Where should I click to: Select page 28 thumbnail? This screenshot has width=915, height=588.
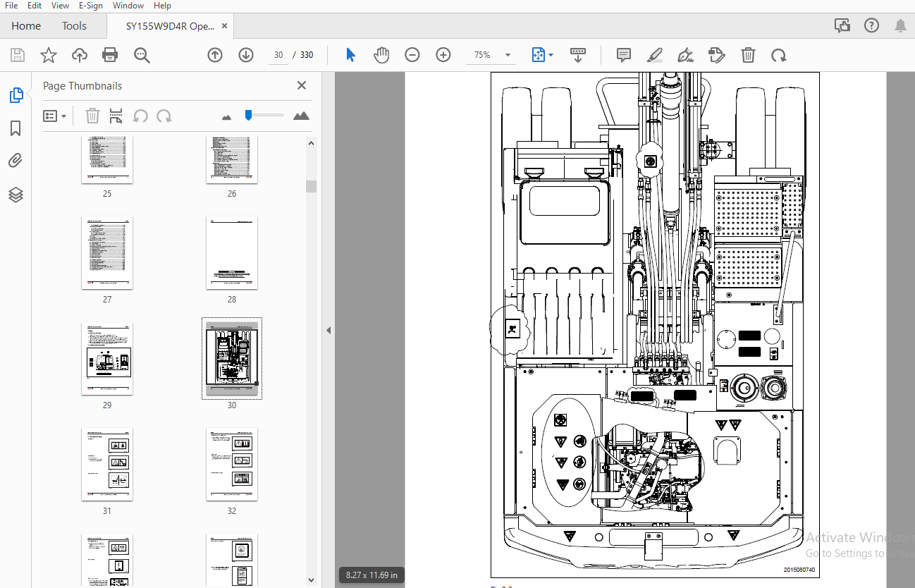tap(232, 252)
